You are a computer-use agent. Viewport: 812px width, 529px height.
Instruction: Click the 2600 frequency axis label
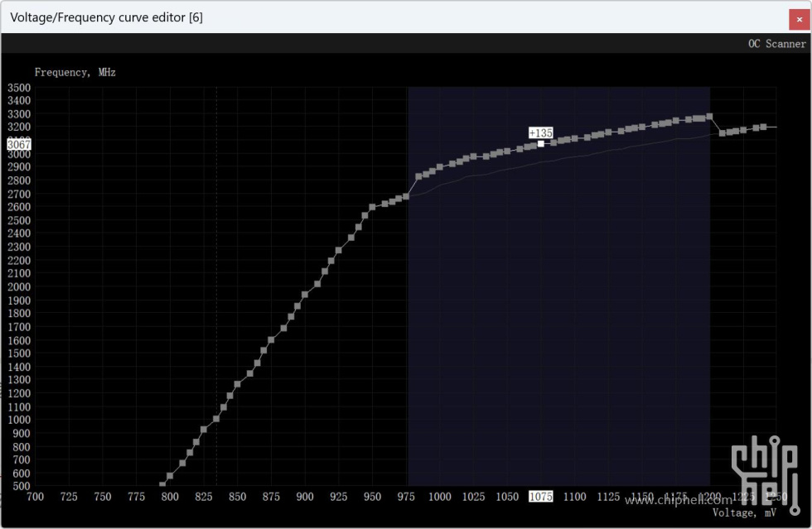coord(18,206)
